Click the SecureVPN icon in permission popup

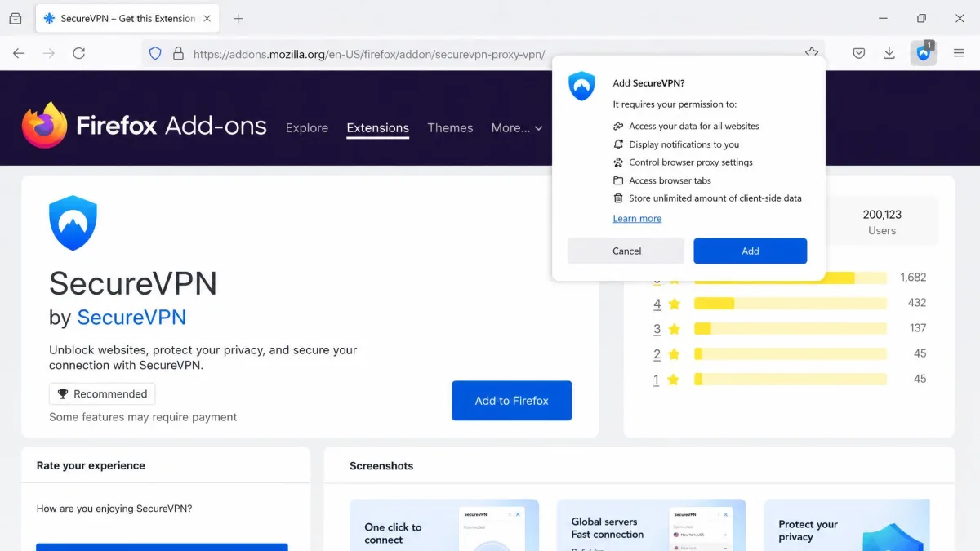tap(581, 87)
